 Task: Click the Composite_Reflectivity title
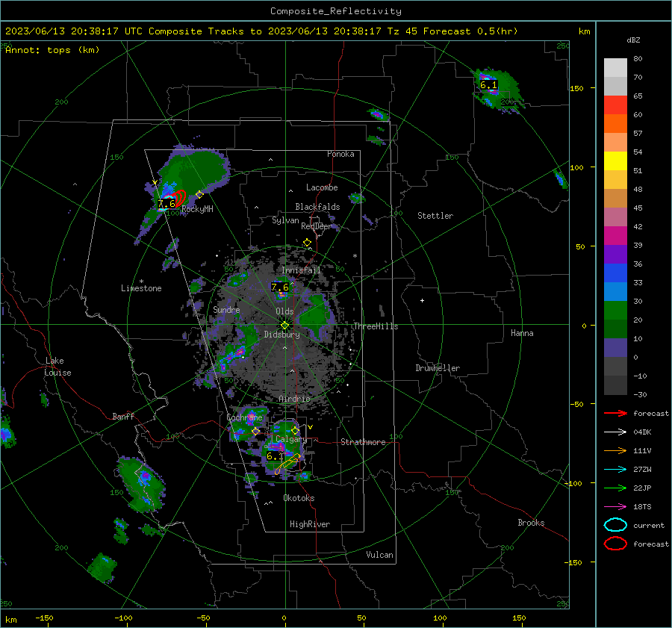click(336, 11)
